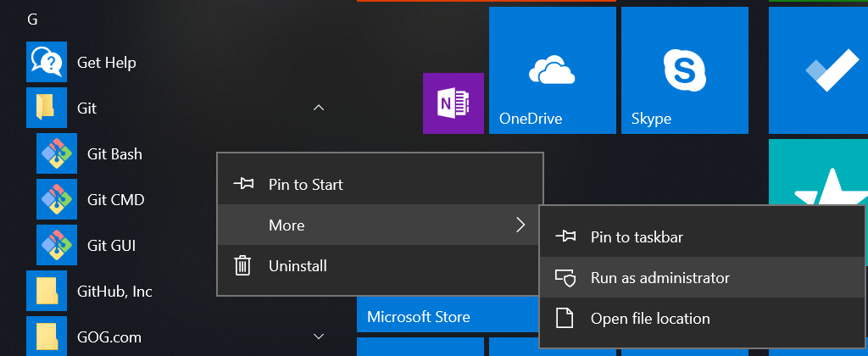Open the blue checkmark To Do tile

pos(819,70)
